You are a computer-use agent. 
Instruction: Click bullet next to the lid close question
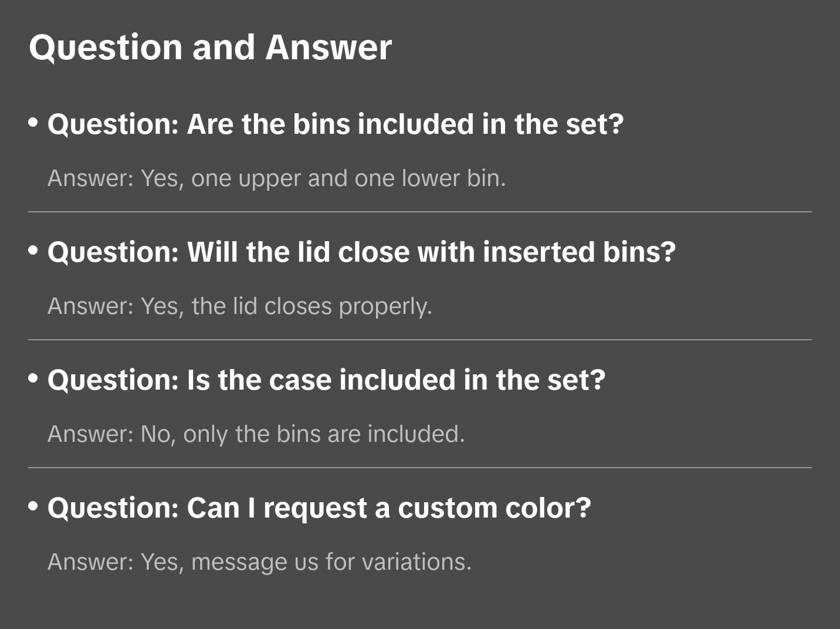click(x=33, y=251)
